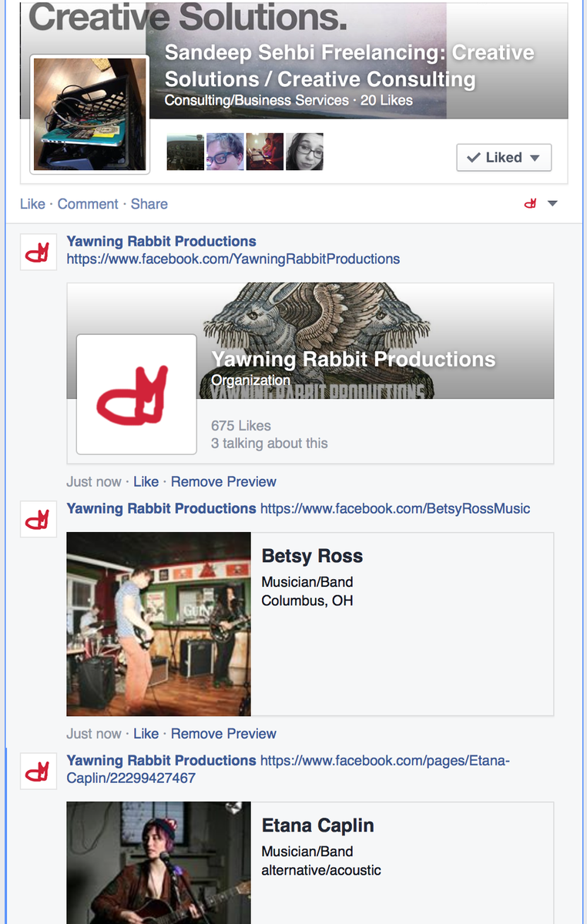The width and height of the screenshot is (587, 924).
Task: Open the Etana Caplin page title
Action: pos(318,825)
